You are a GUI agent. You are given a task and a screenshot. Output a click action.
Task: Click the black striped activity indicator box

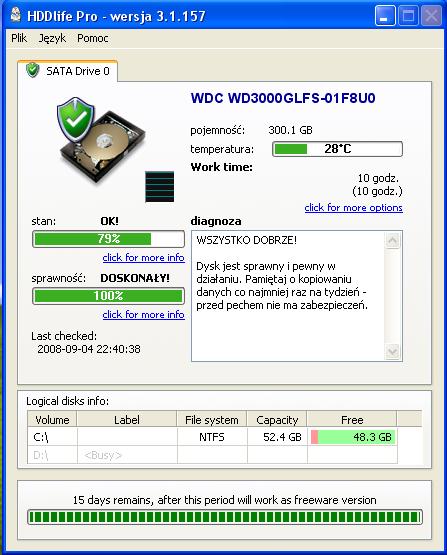pos(160,187)
